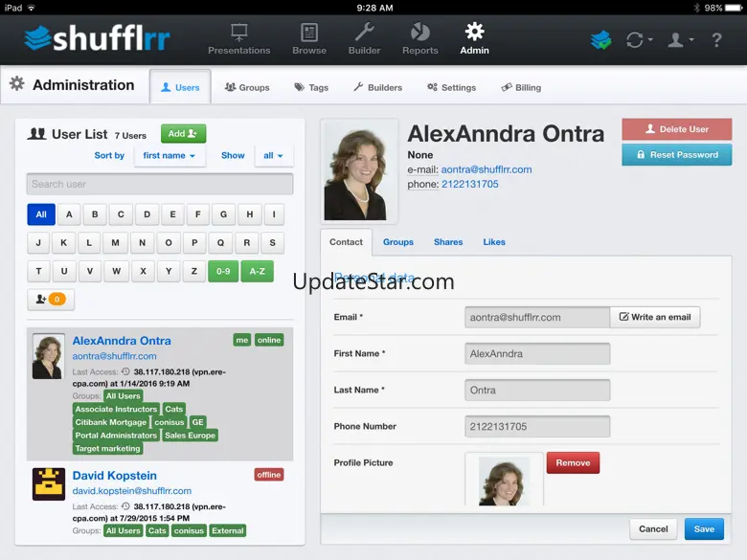Screen dimensions: 747x560
Task: Click the External group tag for David
Action: (228, 530)
